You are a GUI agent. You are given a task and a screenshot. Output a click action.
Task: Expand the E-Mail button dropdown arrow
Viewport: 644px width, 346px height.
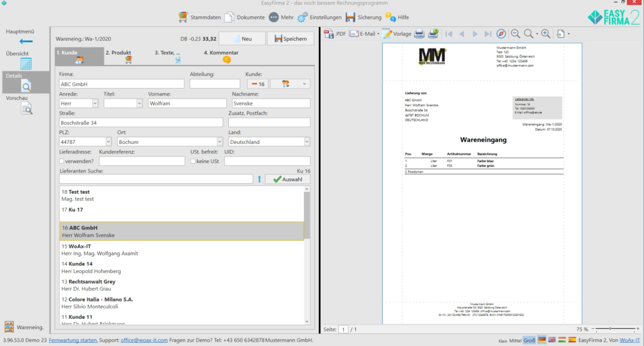pyautogui.click(x=378, y=34)
